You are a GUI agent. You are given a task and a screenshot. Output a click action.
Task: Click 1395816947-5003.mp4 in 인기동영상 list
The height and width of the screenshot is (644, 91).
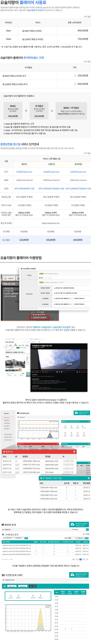tap(48, 488)
